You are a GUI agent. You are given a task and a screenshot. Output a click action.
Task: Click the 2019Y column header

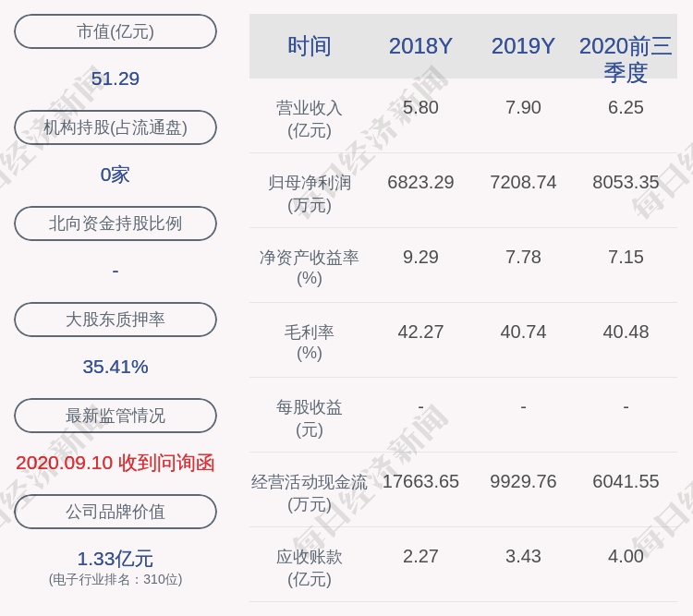click(523, 46)
